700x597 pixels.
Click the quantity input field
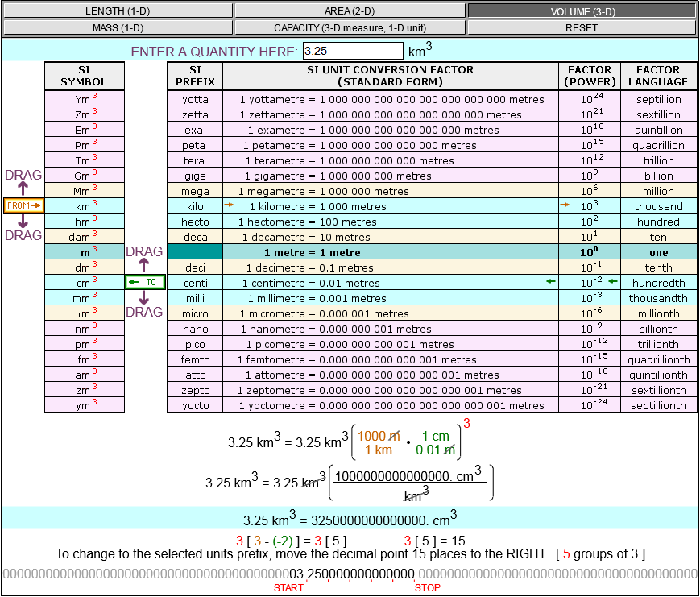(x=353, y=52)
